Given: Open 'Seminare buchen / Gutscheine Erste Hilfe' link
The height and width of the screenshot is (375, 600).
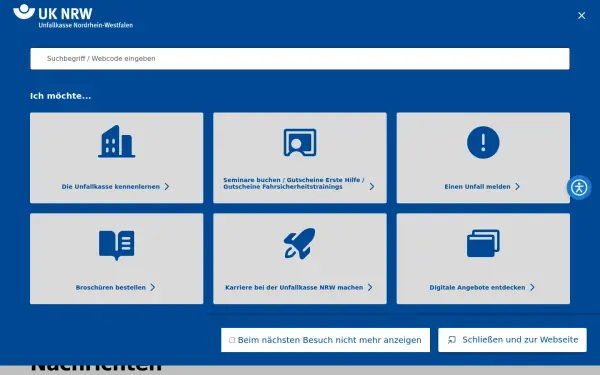Looking at the screenshot, I should [x=294, y=183].
